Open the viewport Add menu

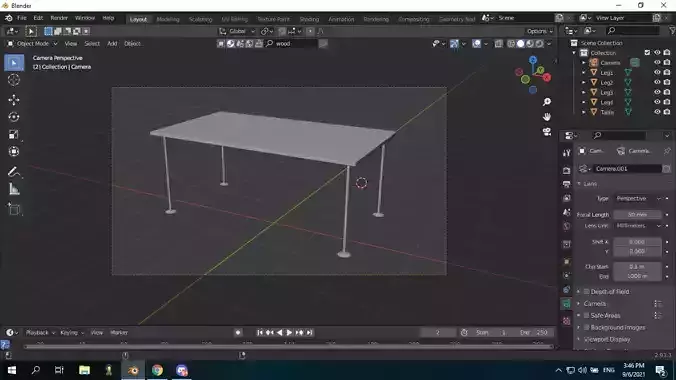[112, 44]
